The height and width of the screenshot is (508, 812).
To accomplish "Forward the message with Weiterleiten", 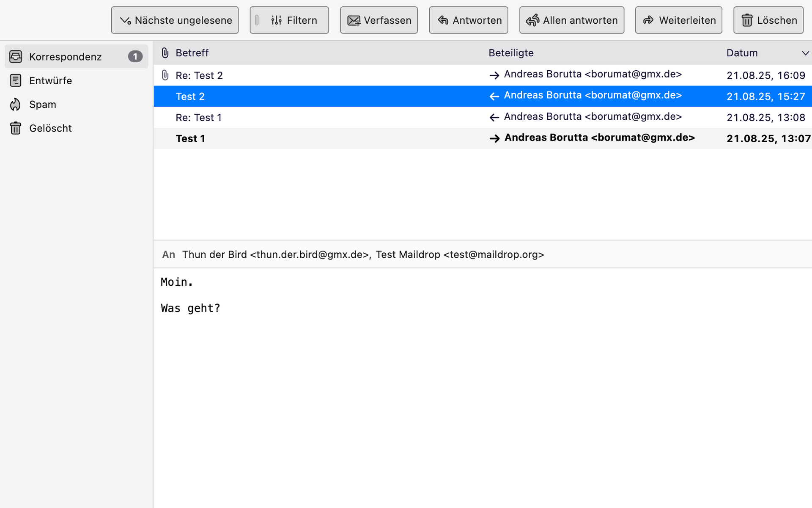I will click(678, 20).
